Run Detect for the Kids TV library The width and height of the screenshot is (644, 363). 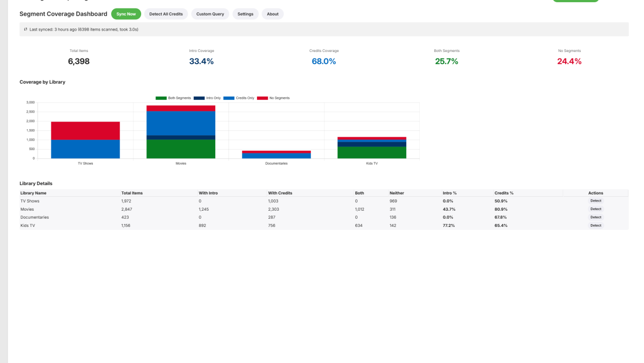pyautogui.click(x=596, y=225)
